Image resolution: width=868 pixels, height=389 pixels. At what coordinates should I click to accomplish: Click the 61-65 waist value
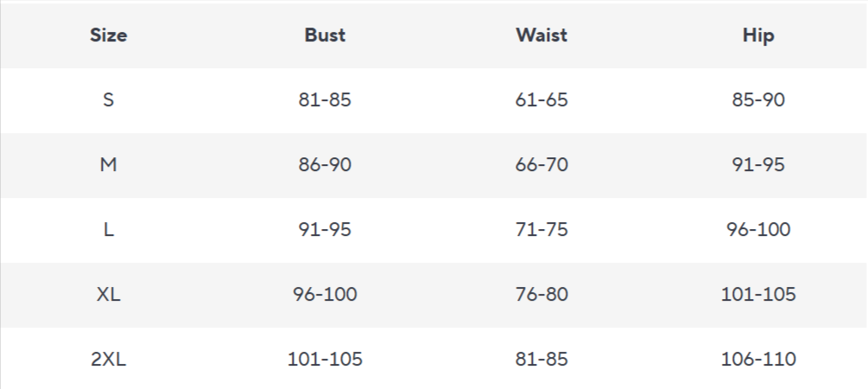(x=542, y=100)
